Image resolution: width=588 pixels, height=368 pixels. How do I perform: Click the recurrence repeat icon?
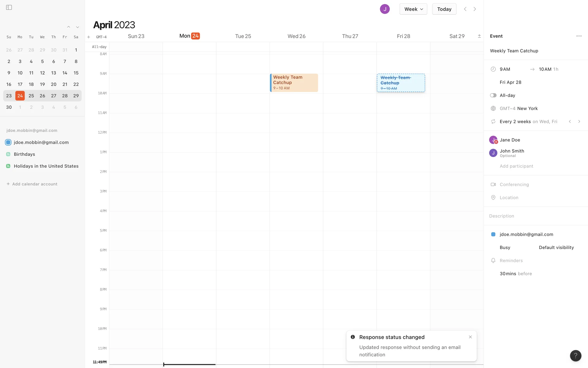click(x=493, y=122)
